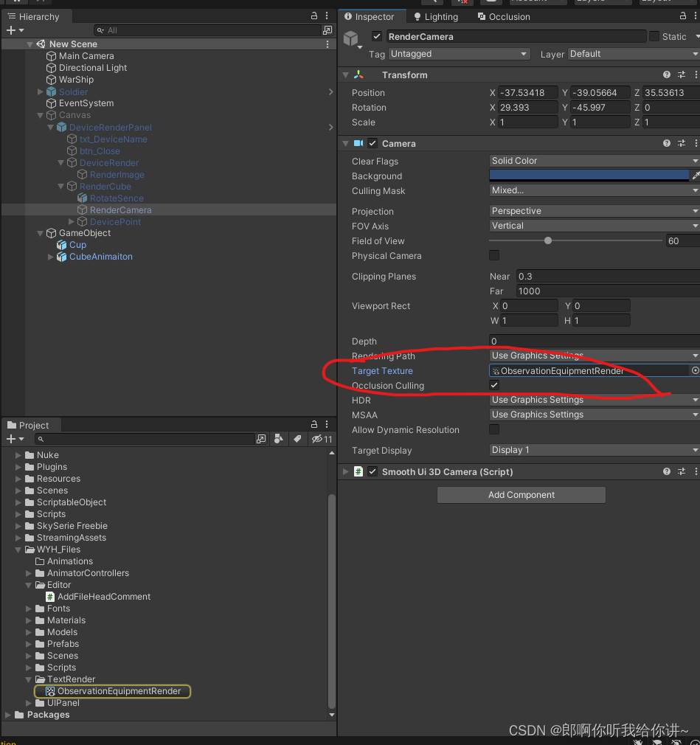700x745 pixels.
Task: Open the Hierarchy plus create menu
Action: tap(15, 30)
